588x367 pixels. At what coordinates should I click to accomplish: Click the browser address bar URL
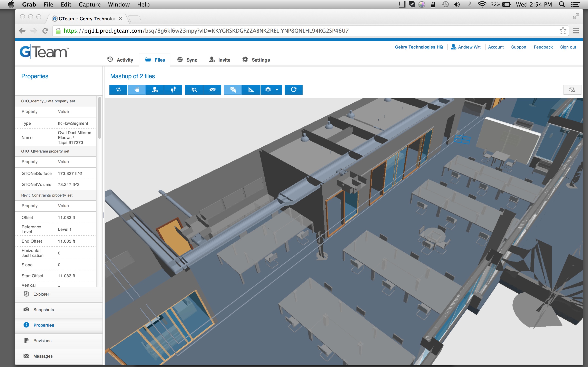[206, 31]
